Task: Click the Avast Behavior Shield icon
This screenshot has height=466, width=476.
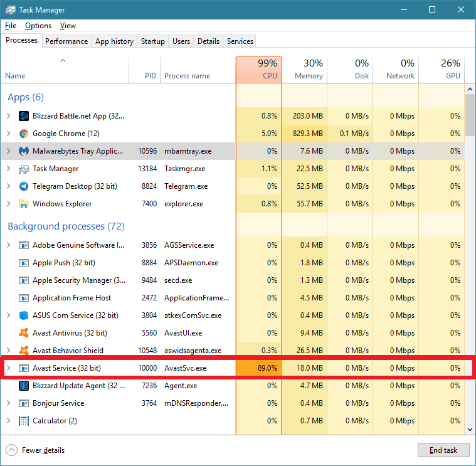Action: [x=24, y=351]
